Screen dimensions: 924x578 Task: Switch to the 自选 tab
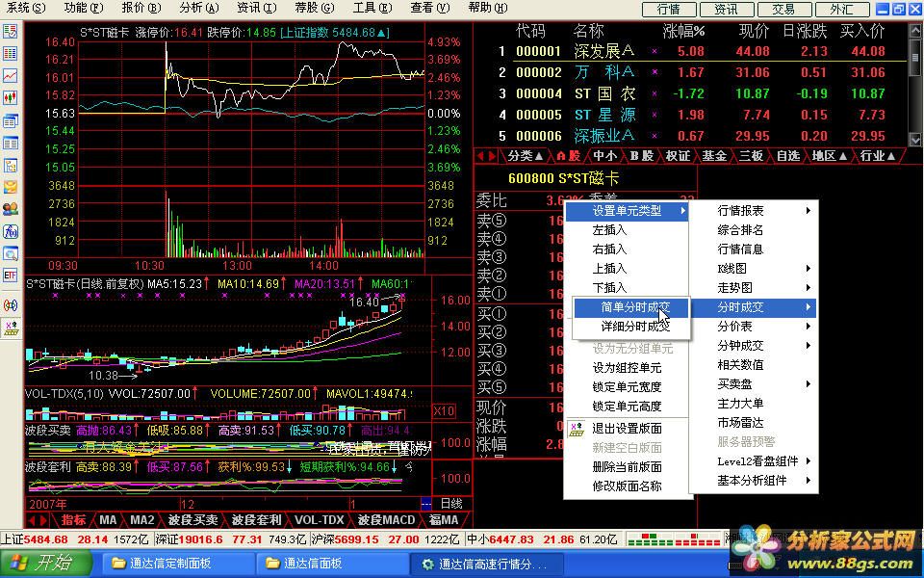point(788,156)
